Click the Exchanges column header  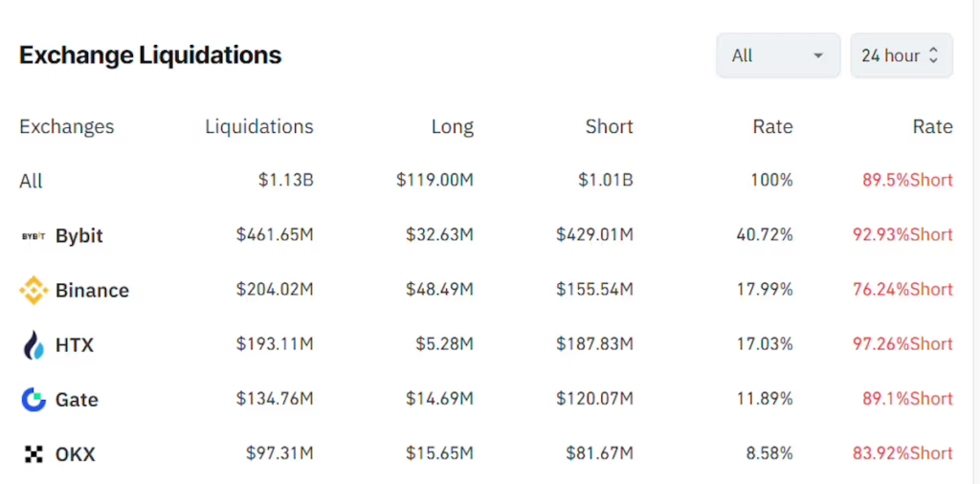66,126
